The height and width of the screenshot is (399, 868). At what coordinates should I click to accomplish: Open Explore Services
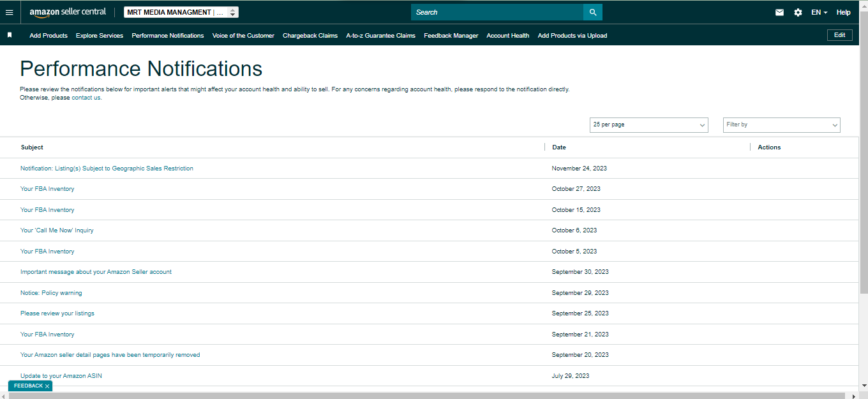(x=100, y=36)
